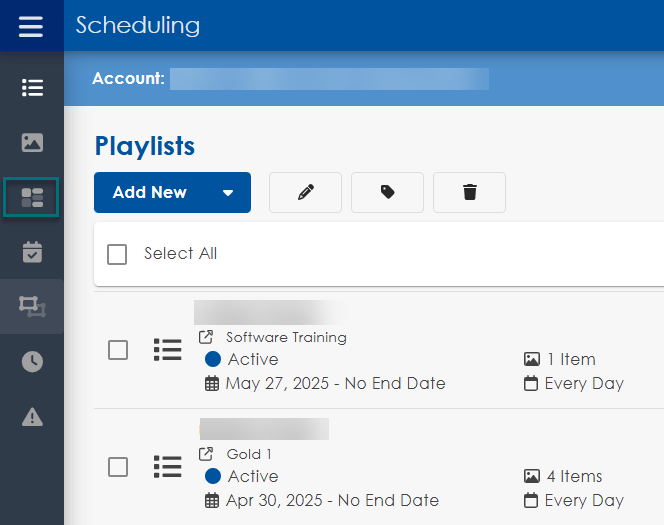Click the trash delete button
The height and width of the screenshot is (525, 664).
click(x=469, y=193)
